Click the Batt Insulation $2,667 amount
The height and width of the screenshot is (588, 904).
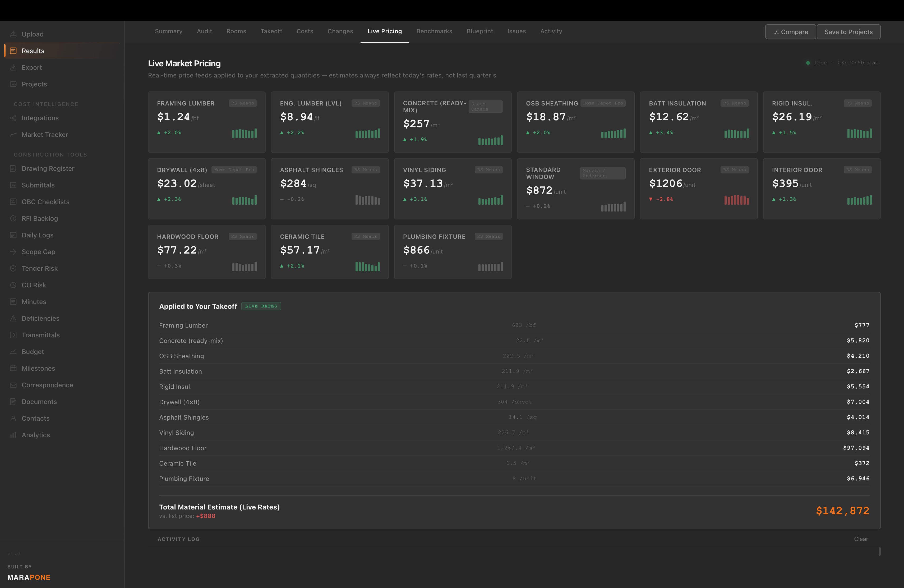[858, 371]
